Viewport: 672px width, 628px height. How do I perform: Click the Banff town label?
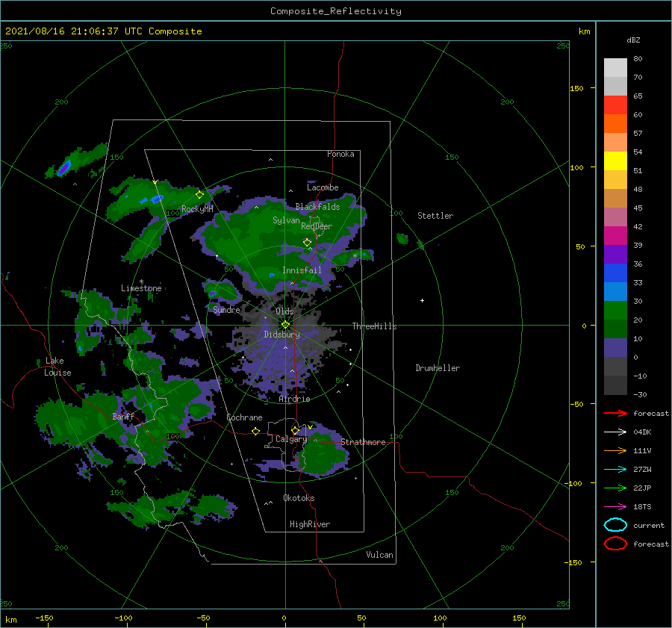coord(123,416)
